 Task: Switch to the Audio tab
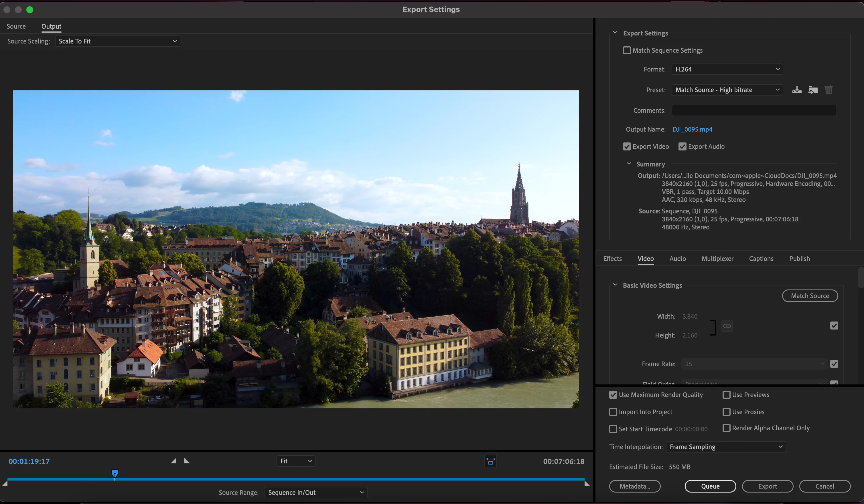[677, 259]
